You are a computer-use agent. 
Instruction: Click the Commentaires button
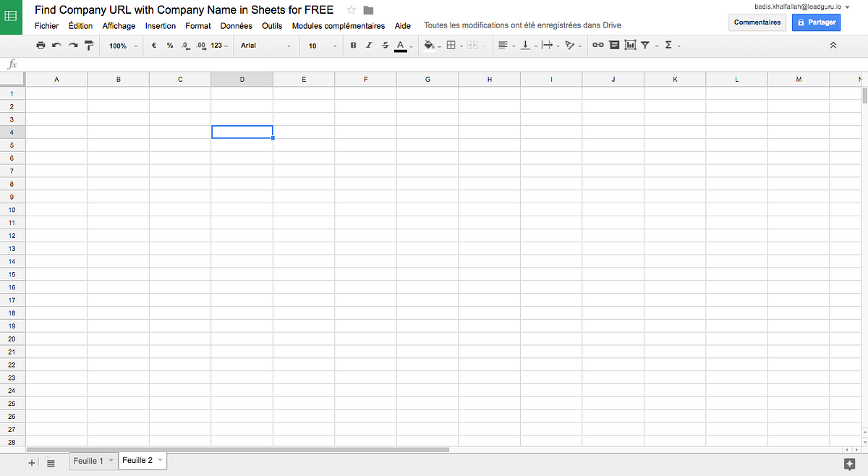click(757, 22)
